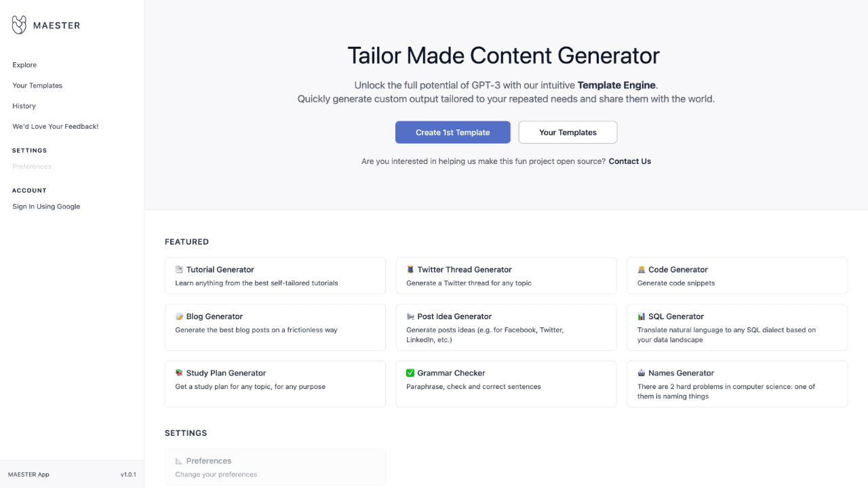
Task: Click the Blog Generator memo icon
Action: click(x=179, y=317)
